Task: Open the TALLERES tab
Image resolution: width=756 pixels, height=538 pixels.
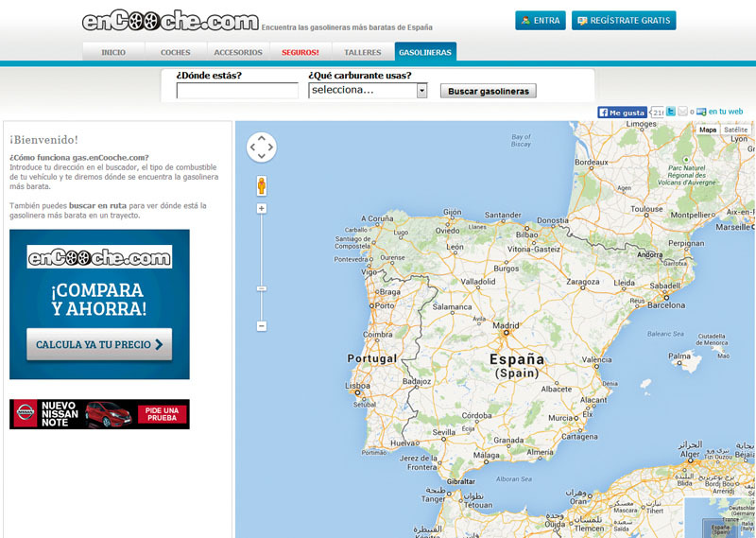Action: pos(363,52)
